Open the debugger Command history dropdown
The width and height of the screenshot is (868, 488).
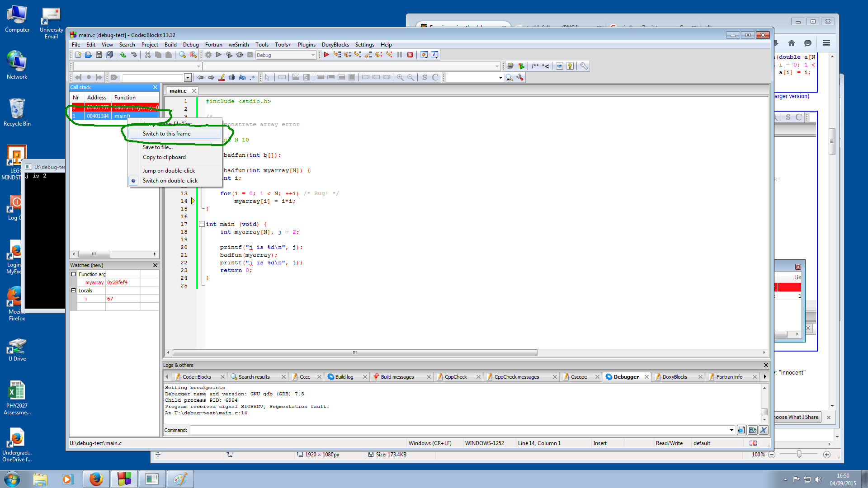click(731, 430)
